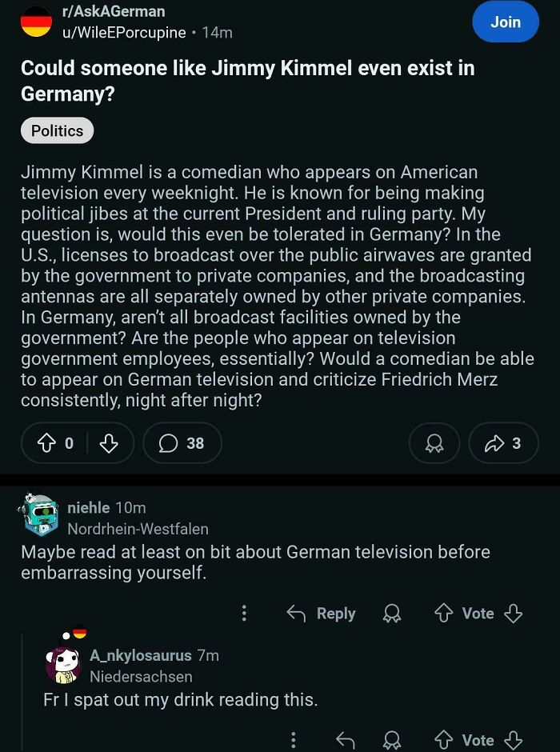Give an award to the post

[434, 443]
